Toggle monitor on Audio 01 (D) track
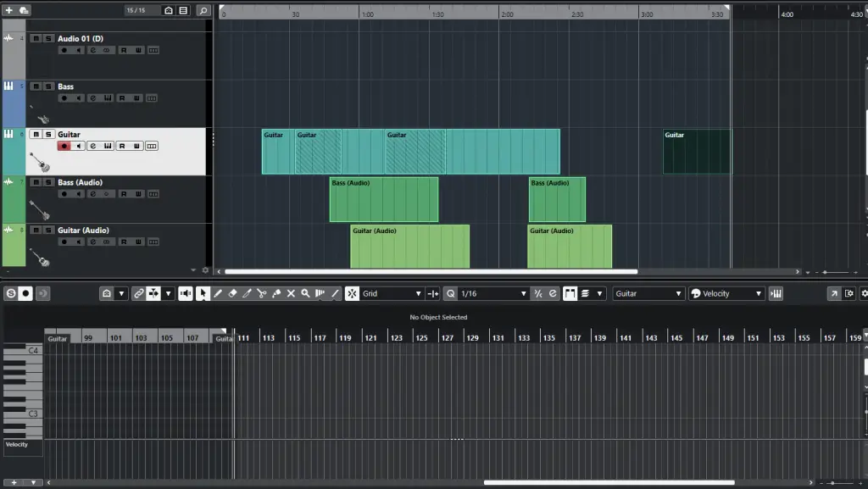 pyautogui.click(x=78, y=50)
